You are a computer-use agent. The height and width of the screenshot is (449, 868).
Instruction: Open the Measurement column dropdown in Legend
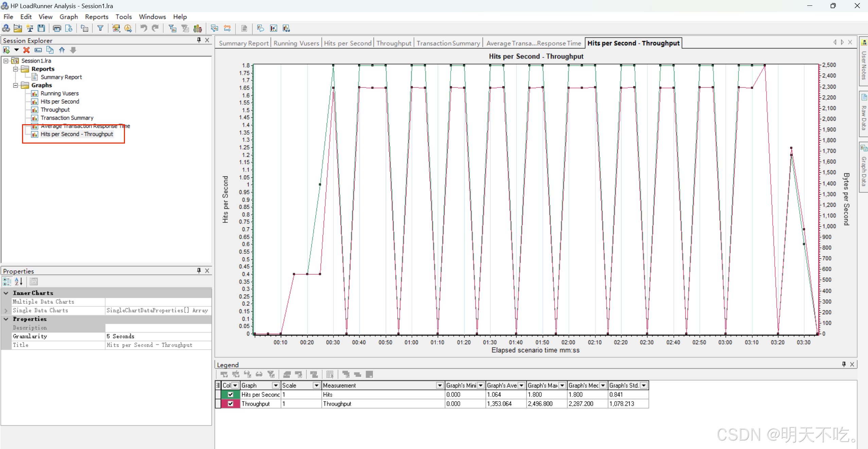point(440,386)
